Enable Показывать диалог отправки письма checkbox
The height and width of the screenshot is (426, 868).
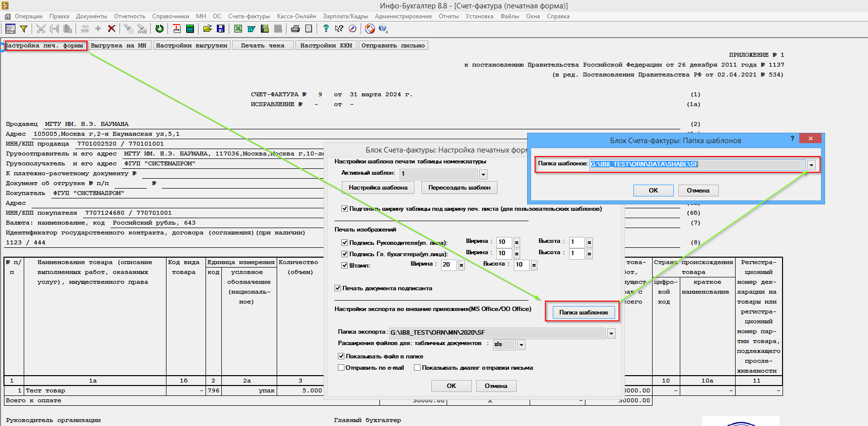pos(417,368)
